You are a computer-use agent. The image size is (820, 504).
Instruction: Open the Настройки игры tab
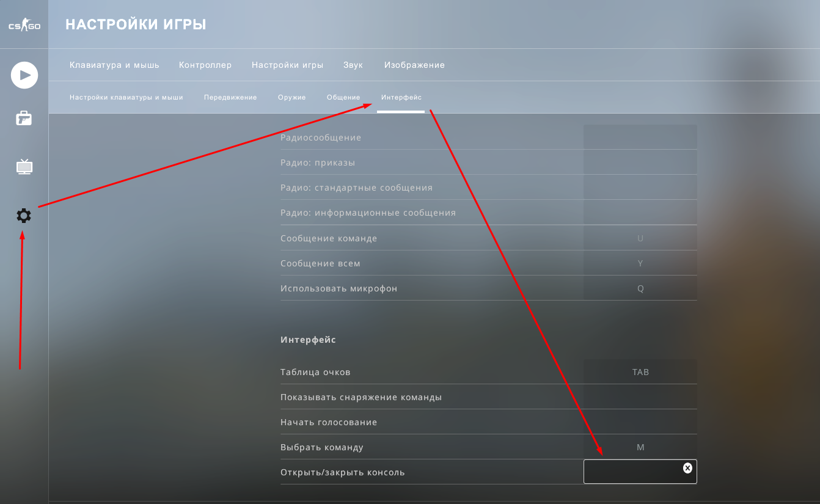(x=287, y=65)
